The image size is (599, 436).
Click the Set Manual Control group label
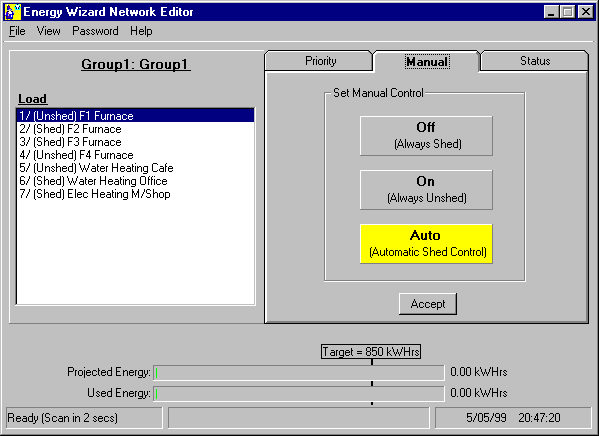pyautogui.click(x=378, y=93)
